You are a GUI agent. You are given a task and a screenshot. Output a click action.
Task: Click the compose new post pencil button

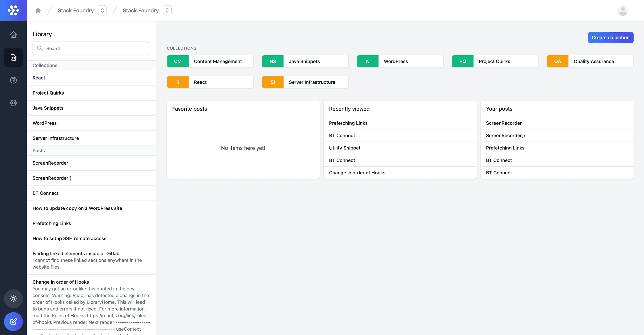click(x=13, y=321)
